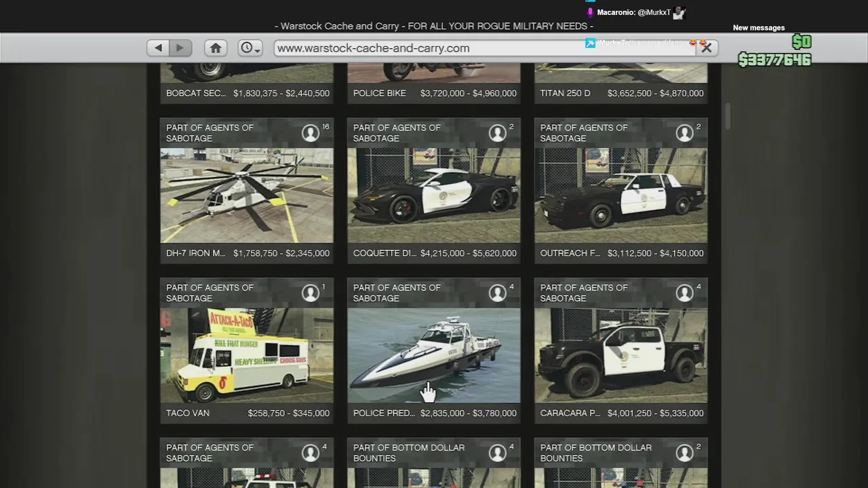Click the page scrollbar thumb
Image resolution: width=868 pixels, height=488 pixels.
[728, 116]
